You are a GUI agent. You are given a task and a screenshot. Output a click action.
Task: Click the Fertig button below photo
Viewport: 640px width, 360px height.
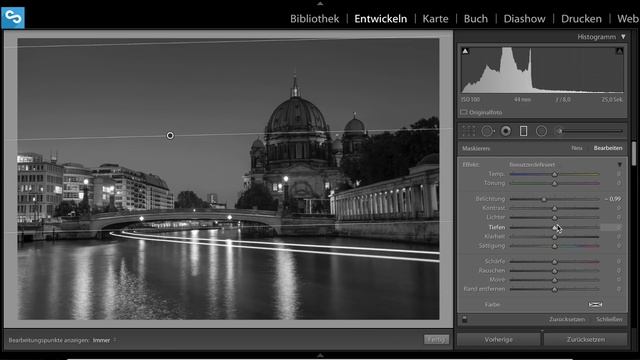tap(436, 339)
